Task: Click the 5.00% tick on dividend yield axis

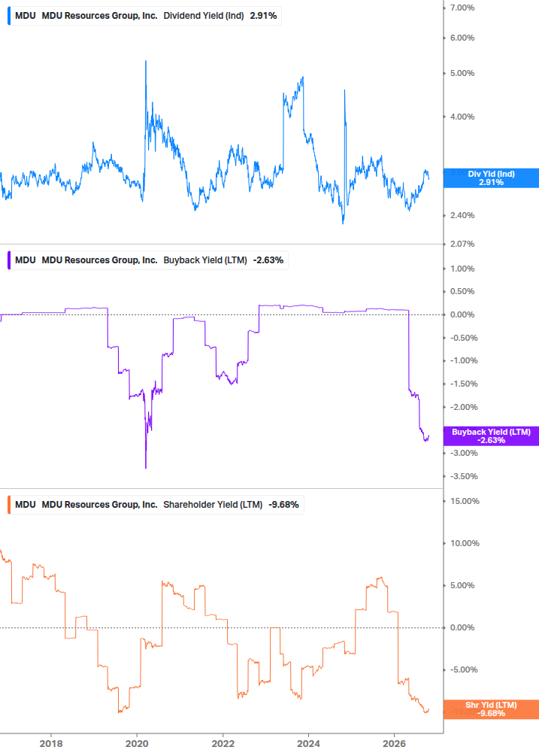Action: coord(462,73)
